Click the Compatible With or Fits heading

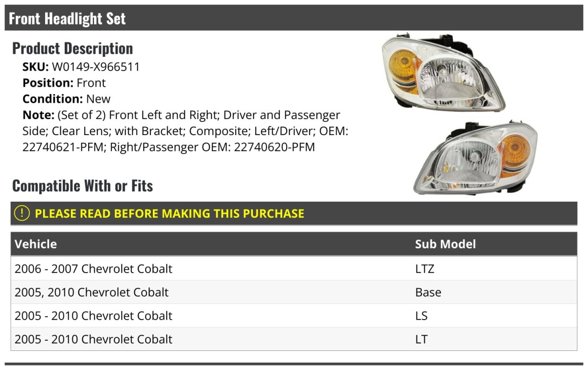click(x=82, y=186)
